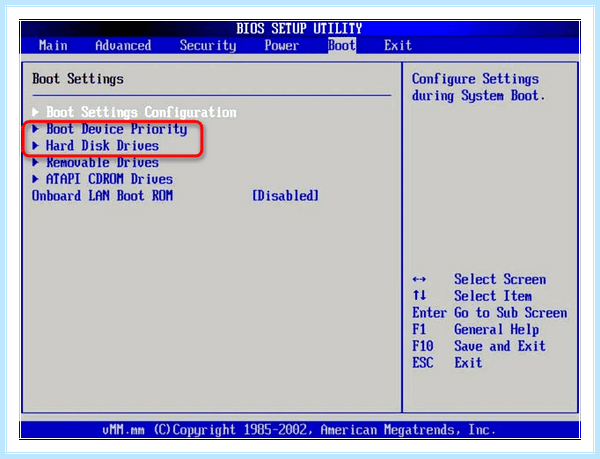600x459 pixels.
Task: Click the up-down arrows Select Item icon
Action: coord(419,296)
